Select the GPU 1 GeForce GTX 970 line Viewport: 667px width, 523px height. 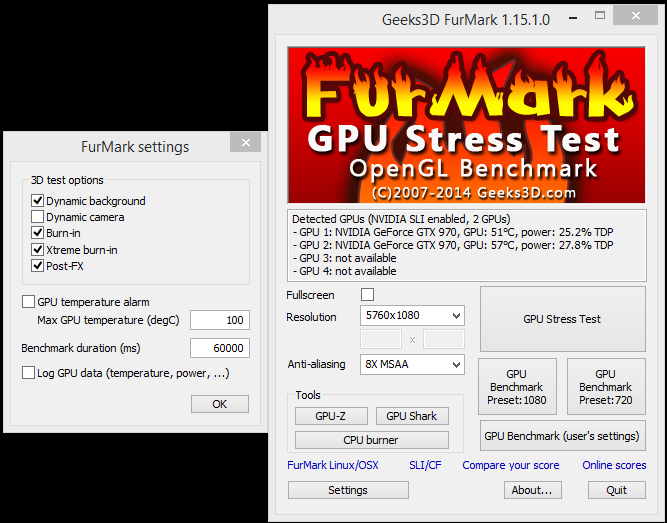(453, 232)
